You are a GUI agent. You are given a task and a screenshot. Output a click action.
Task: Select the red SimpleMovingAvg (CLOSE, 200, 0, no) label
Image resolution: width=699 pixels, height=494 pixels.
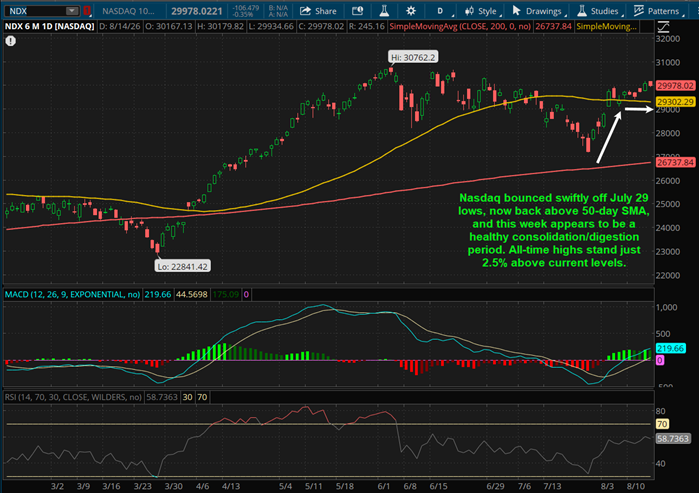tap(460, 27)
